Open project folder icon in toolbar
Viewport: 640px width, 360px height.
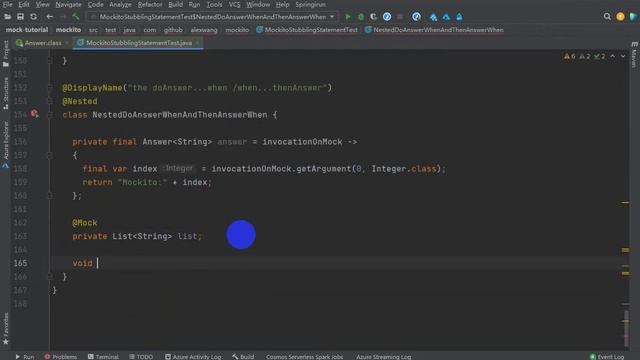click(7, 17)
